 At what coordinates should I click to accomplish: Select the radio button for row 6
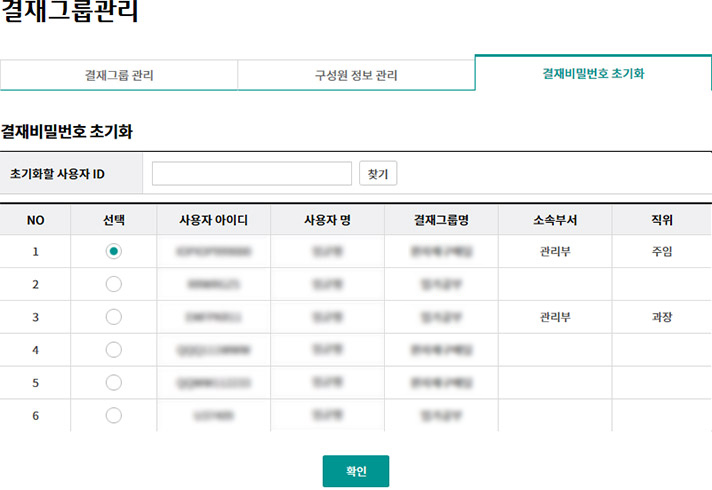[114, 415]
